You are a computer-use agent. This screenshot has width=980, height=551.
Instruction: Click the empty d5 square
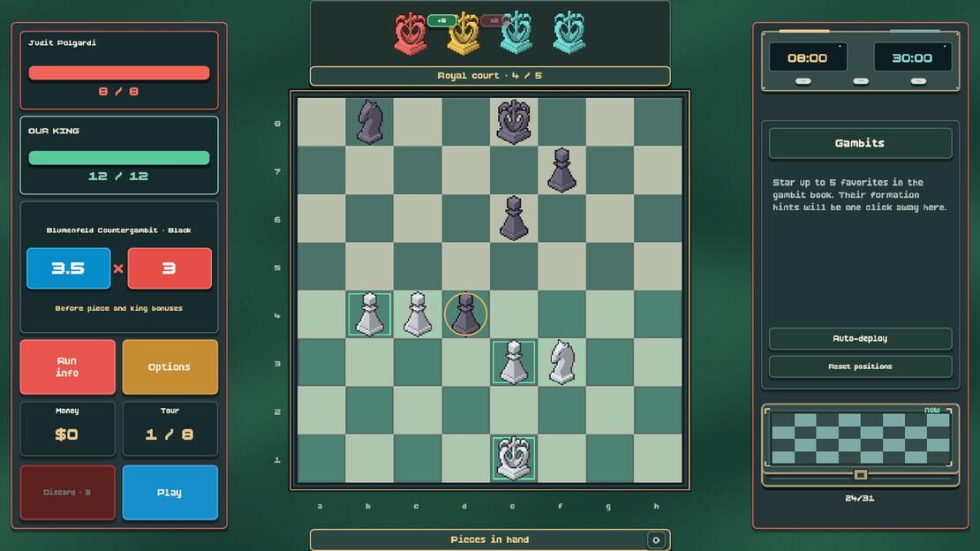point(465,266)
